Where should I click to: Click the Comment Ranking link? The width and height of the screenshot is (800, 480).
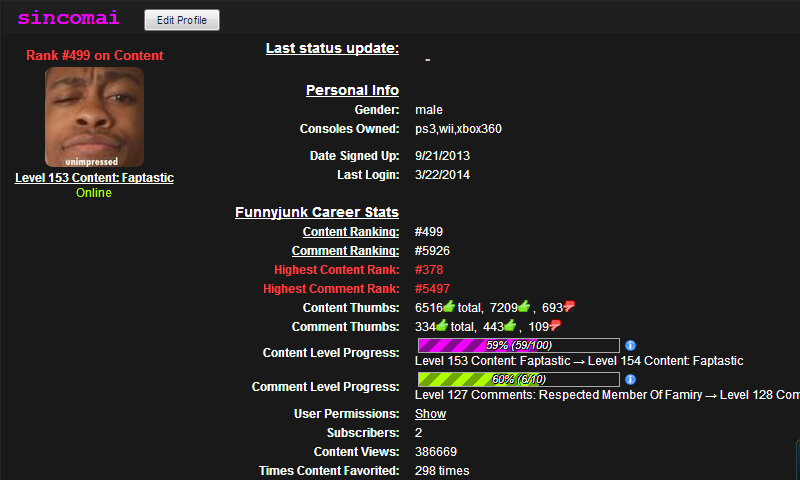pyautogui.click(x=345, y=250)
